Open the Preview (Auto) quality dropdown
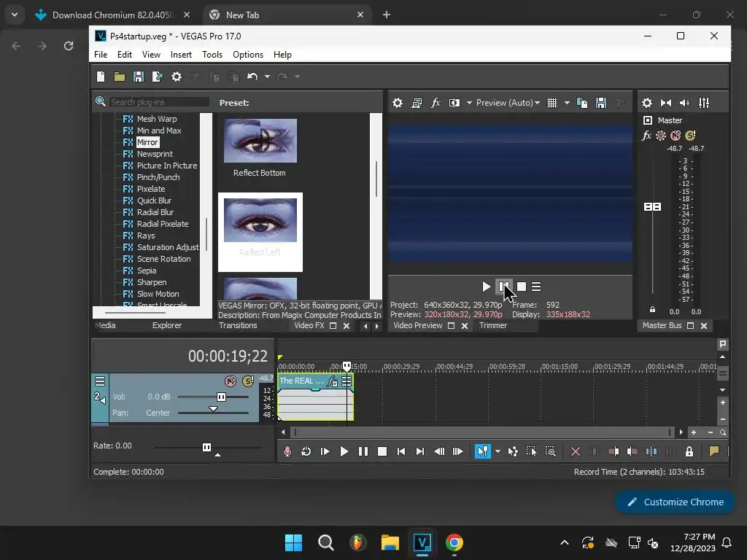The width and height of the screenshot is (747, 560). (x=508, y=103)
